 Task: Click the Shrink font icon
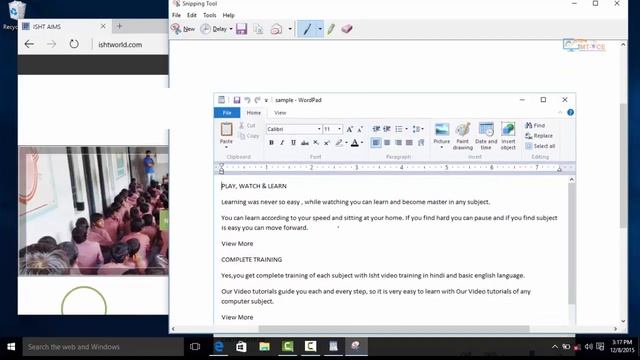[x=360, y=129]
